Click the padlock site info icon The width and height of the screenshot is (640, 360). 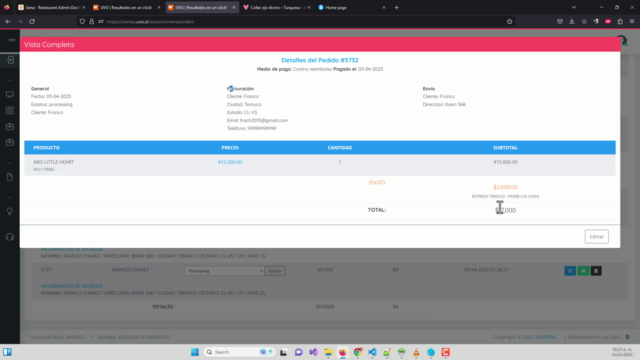(x=91, y=22)
